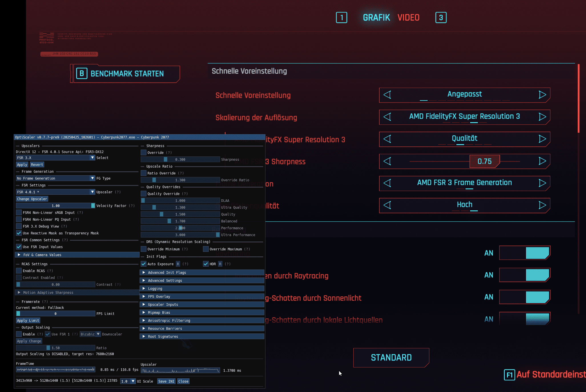The height and width of the screenshot is (392, 586).
Task: Click left arrow of Skalierung der Auflösung
Action: coord(387,117)
